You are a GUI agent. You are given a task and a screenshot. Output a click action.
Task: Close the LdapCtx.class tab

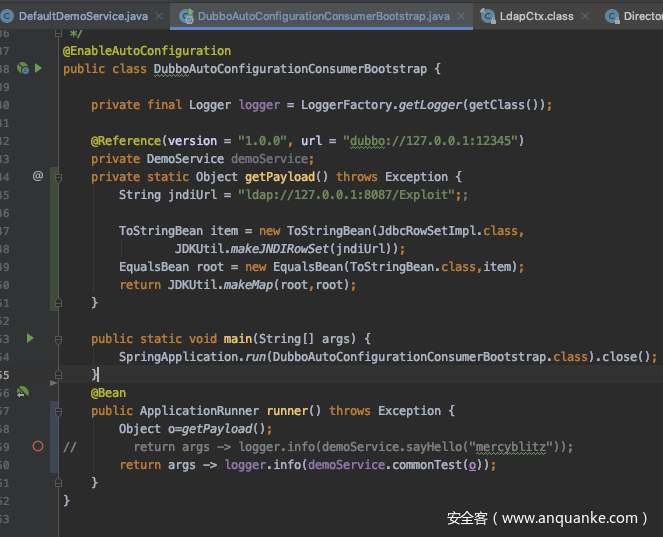pyautogui.click(x=585, y=16)
